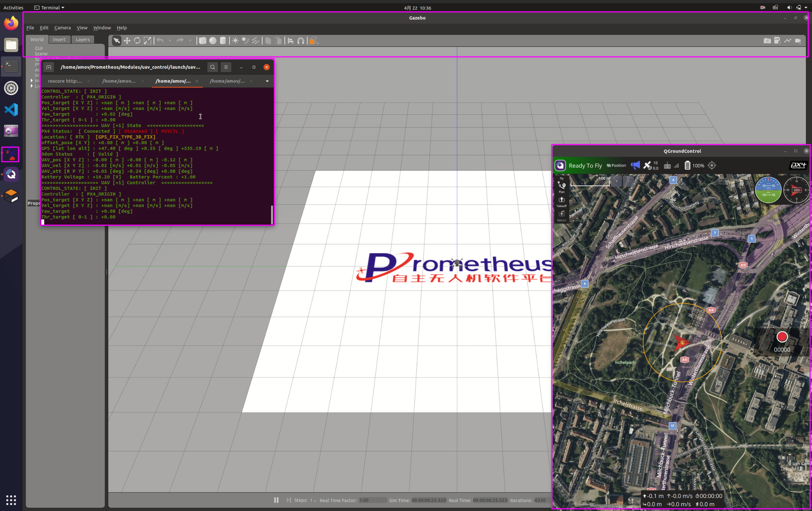Pause the Gazebo simulation
Image resolution: width=812 pixels, height=511 pixels.
coord(276,500)
